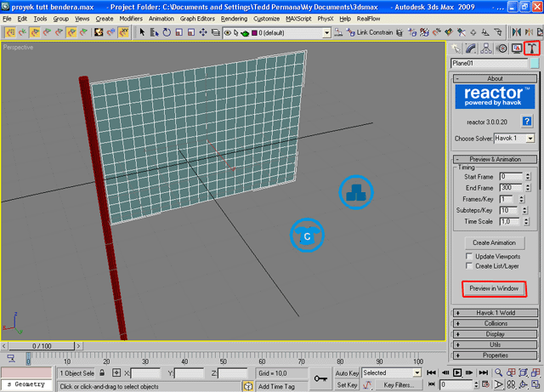Click the Plane01 object color swatch
The height and width of the screenshot is (392, 544).
(535, 63)
